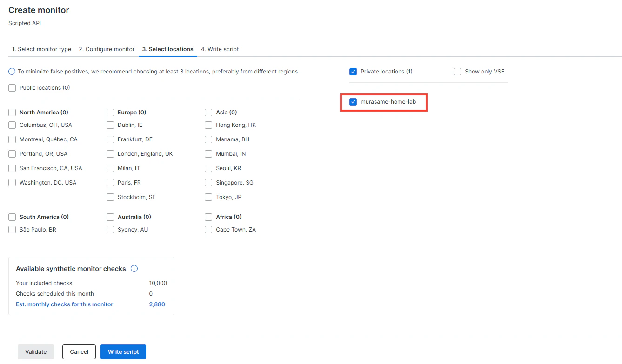Select Mumbai, IN location
This screenshot has height=364, width=622.
pyautogui.click(x=208, y=154)
